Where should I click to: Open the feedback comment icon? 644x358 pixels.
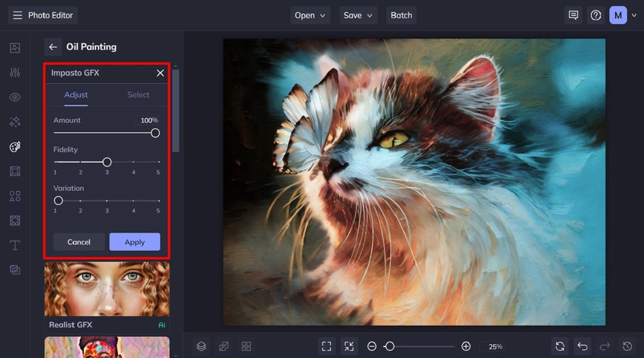click(573, 15)
